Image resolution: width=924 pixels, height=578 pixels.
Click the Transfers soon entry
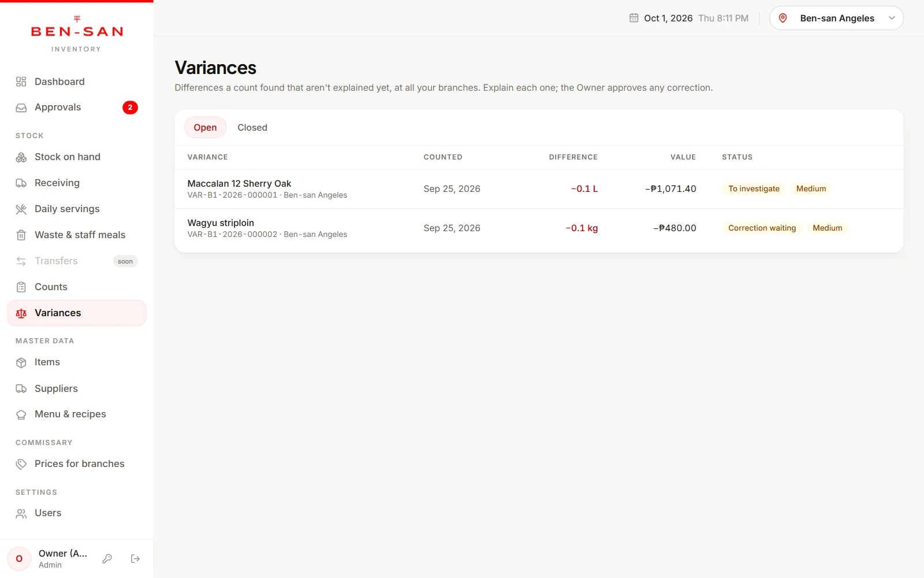click(x=76, y=261)
